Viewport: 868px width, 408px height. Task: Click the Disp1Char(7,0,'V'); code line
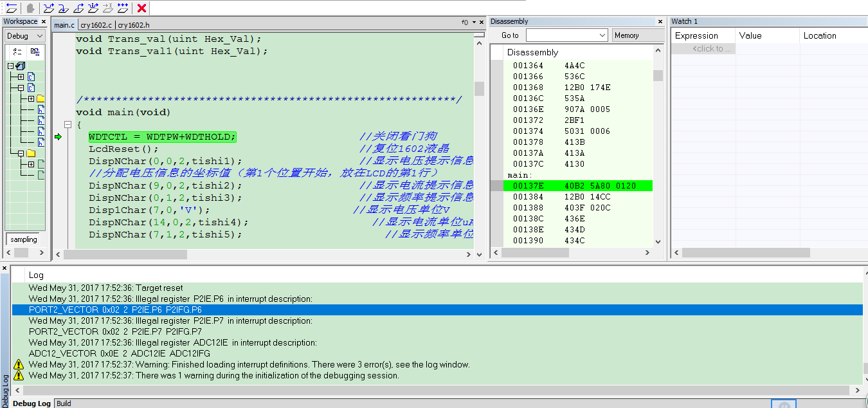tap(149, 210)
